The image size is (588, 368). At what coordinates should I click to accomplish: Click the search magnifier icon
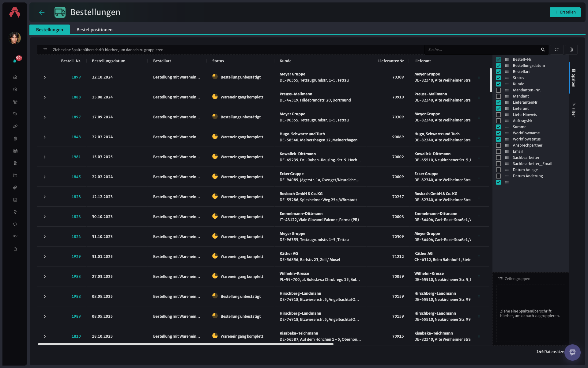click(543, 50)
